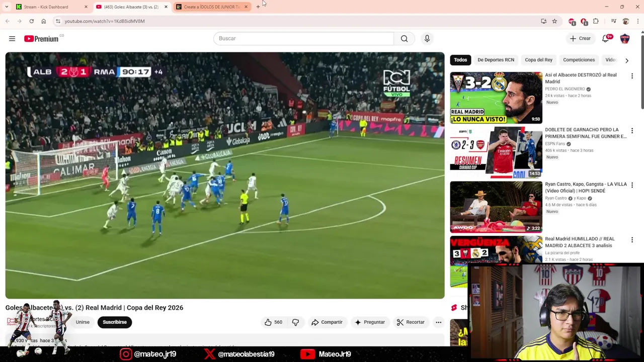Open a new browser tab
The image size is (644, 362).
[x=258, y=7]
